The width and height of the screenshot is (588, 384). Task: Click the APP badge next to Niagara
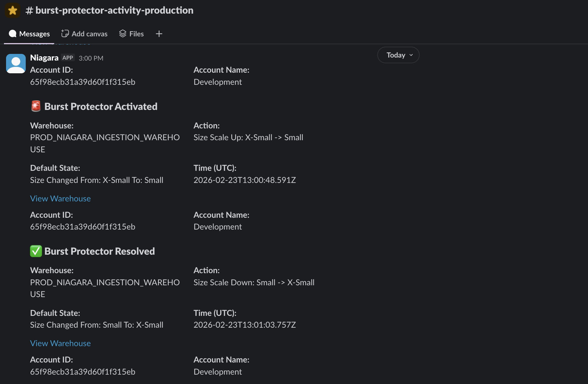pyautogui.click(x=68, y=58)
